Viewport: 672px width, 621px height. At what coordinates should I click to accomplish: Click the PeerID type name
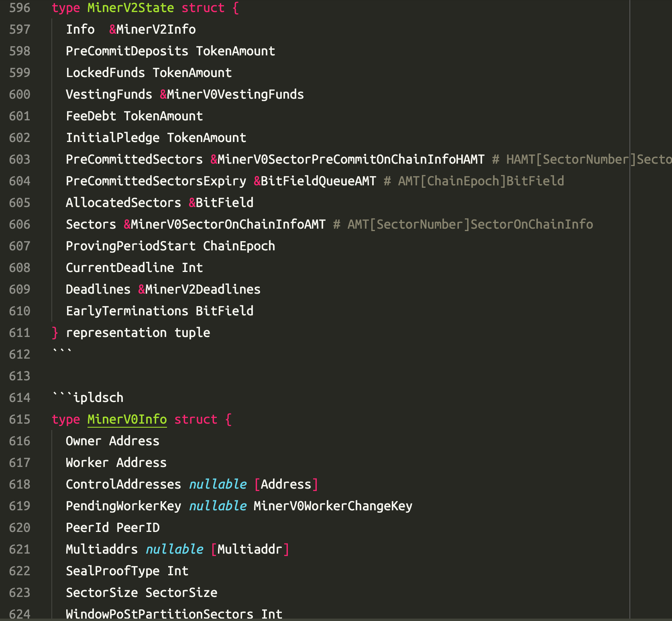point(138,528)
